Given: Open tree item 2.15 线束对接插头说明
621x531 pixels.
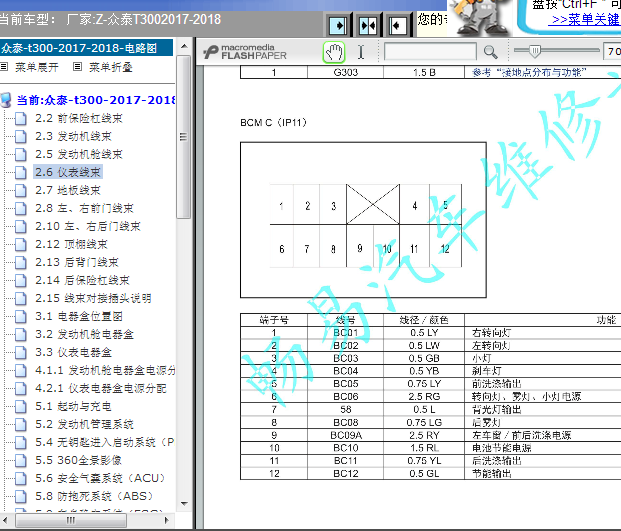Looking at the screenshot, I should tap(93, 298).
